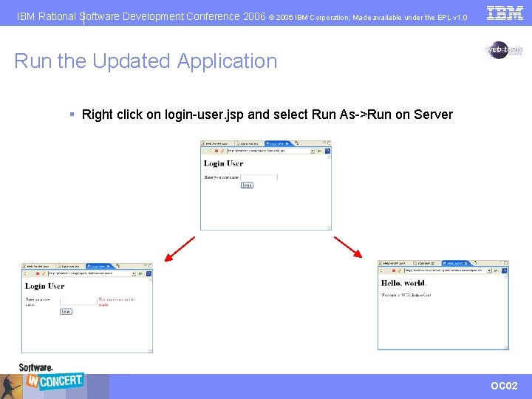Screen dimensions: 532x399
Task: Click the green Go arrow in bottom-left browser
Action: coord(140,273)
